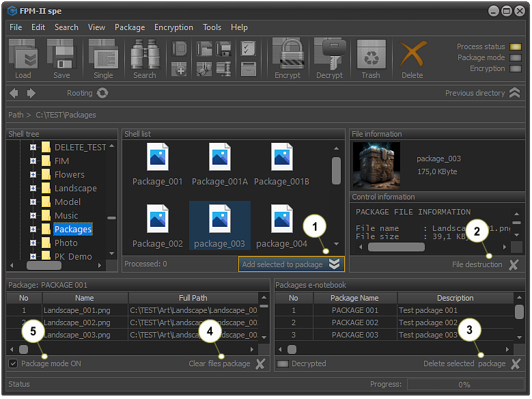Open the View menu
Viewport: 532px width, 399px height.
tap(96, 27)
